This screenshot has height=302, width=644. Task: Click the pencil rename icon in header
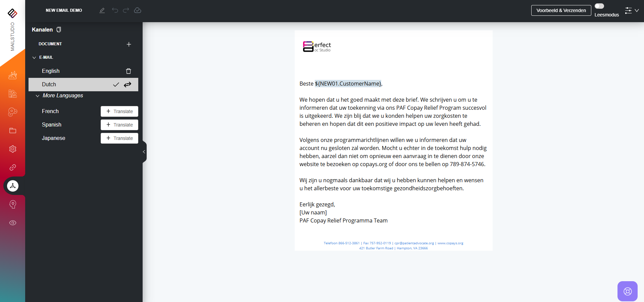tap(102, 10)
